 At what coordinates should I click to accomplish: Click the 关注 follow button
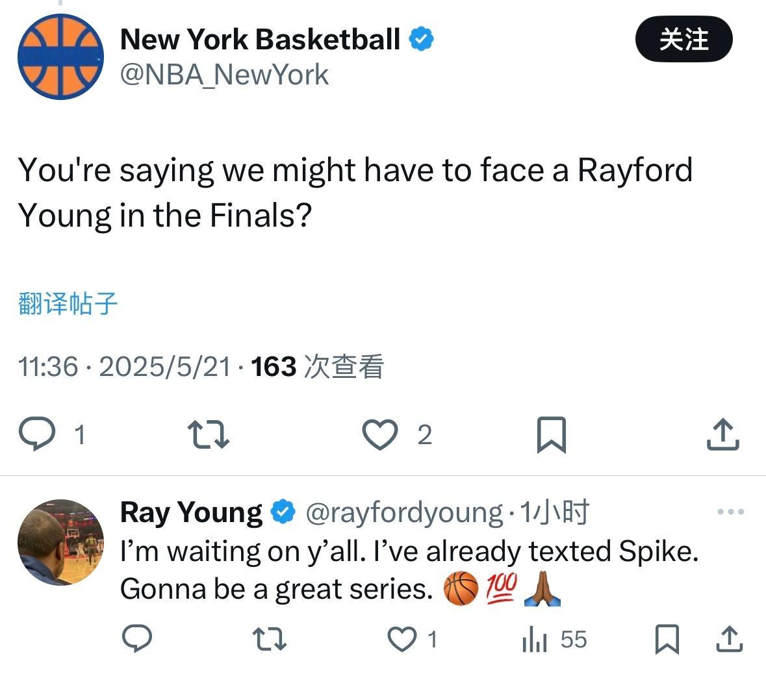tap(683, 40)
